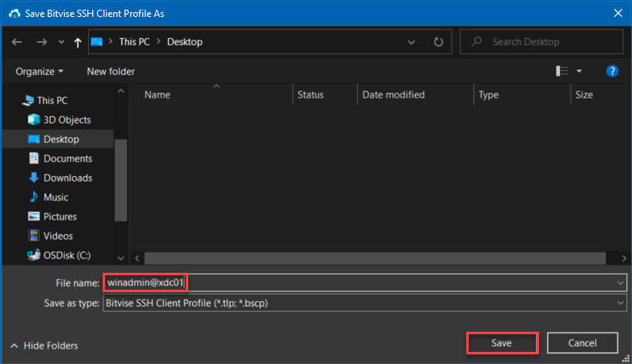Click the Back navigation arrow
The height and width of the screenshot is (364, 632).
pos(17,42)
